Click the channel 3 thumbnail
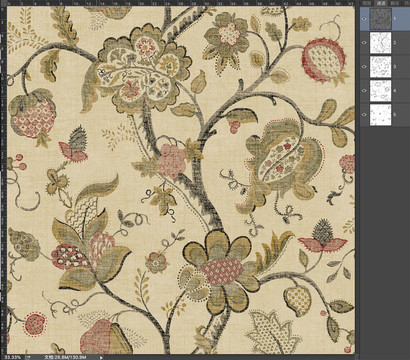 (380, 67)
